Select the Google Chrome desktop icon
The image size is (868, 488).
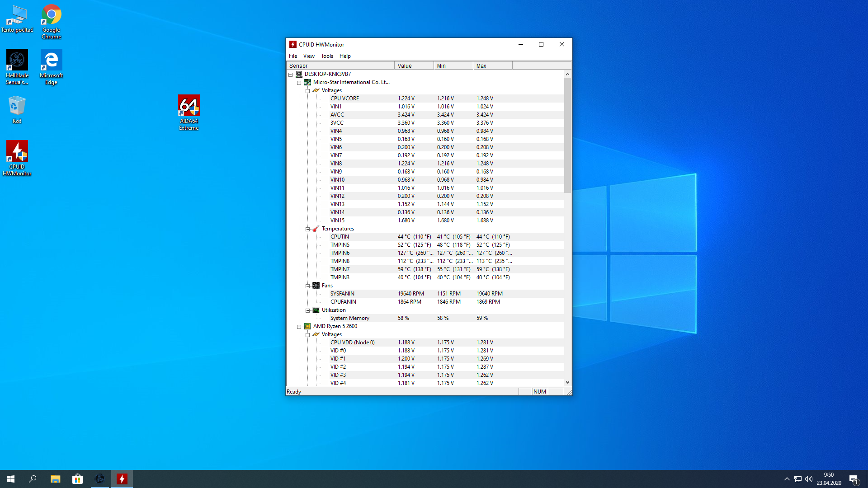point(51,21)
